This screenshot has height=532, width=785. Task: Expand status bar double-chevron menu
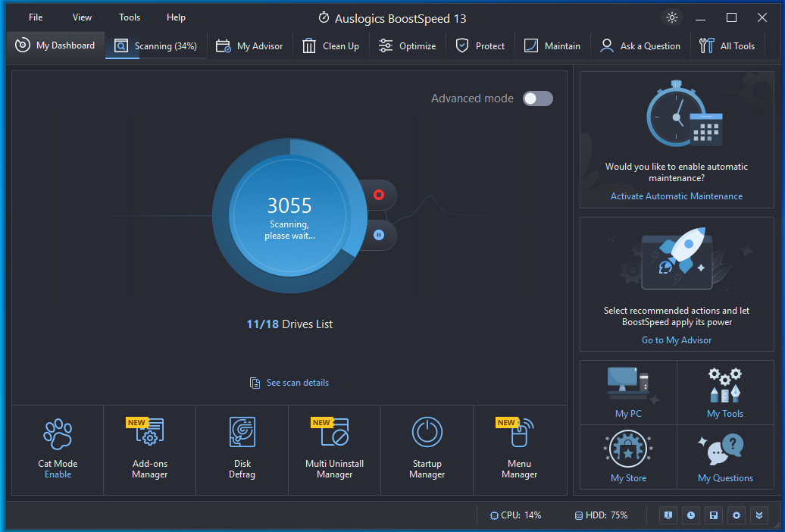pos(759,515)
